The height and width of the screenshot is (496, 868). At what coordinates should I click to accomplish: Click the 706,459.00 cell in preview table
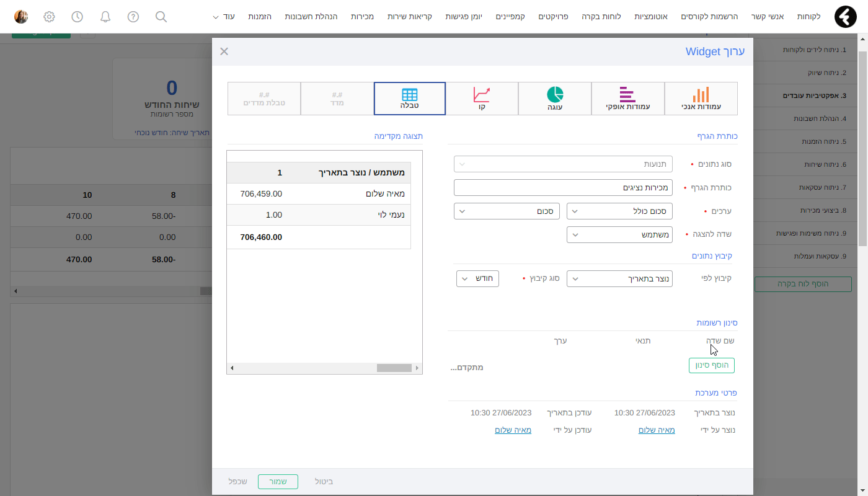click(261, 194)
